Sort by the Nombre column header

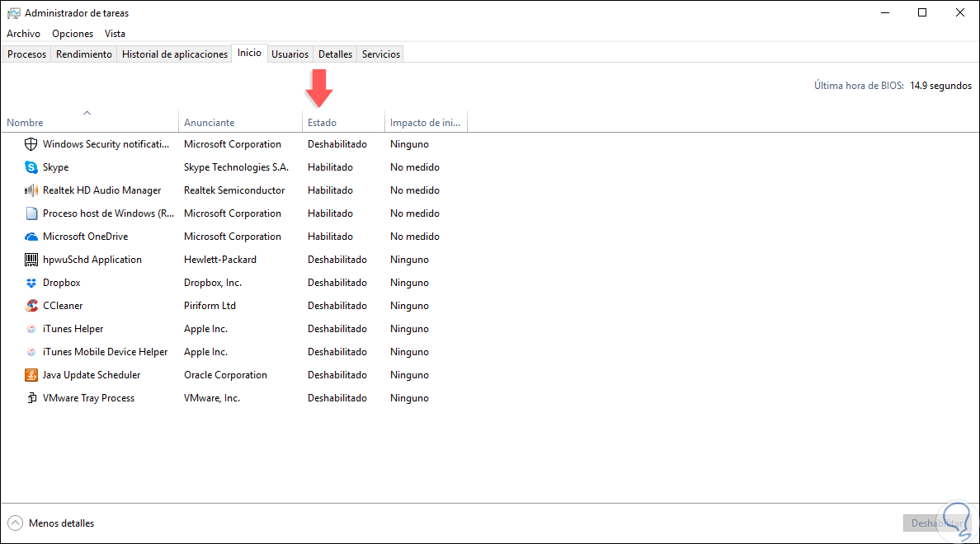click(x=89, y=121)
